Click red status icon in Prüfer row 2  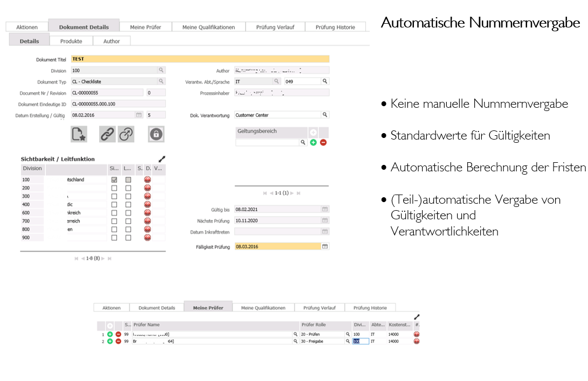coord(417,341)
